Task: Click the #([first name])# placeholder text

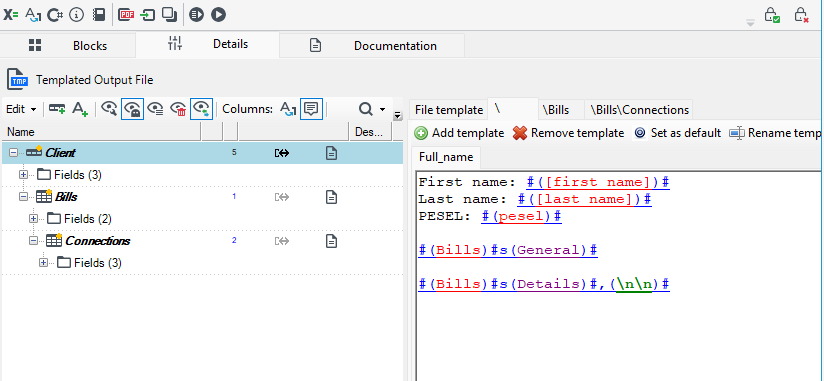Action: [x=598, y=182]
